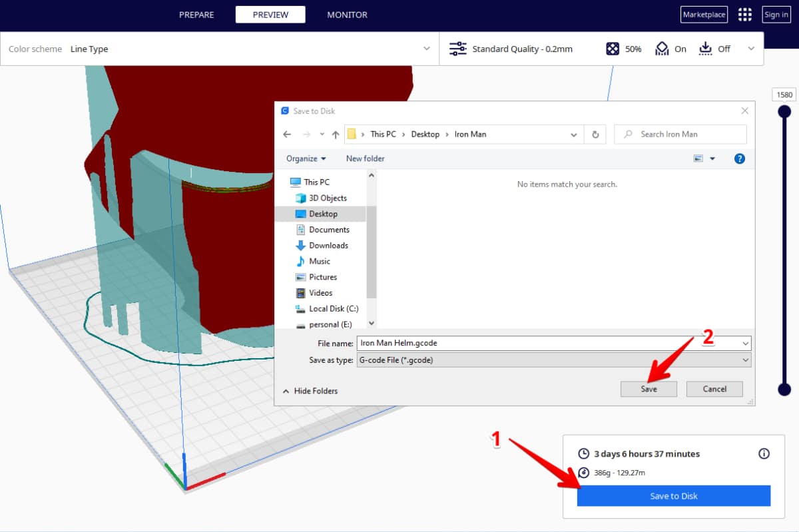Switch to the PREVIEW stage

(x=270, y=15)
